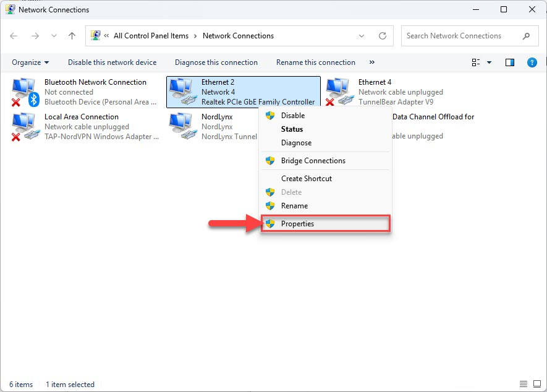The width and height of the screenshot is (547, 392).
Task: Select the Ethernet 4 TunnelBear adapter icon
Action: coord(338,92)
